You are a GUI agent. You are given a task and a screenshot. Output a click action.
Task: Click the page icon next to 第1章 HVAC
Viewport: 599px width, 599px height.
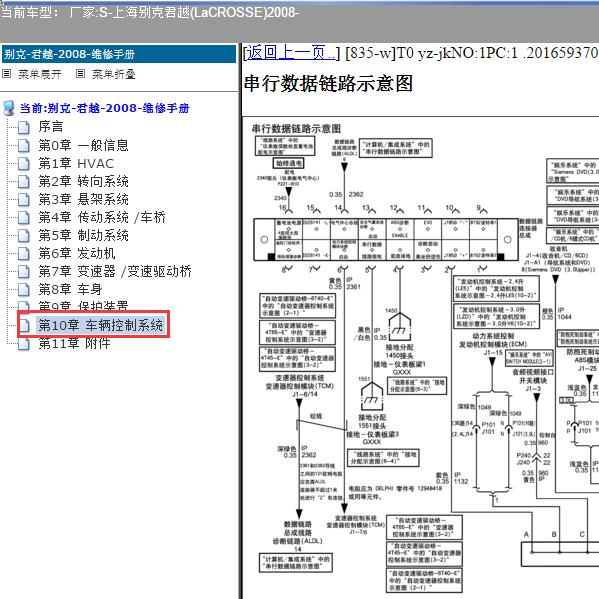point(24,164)
